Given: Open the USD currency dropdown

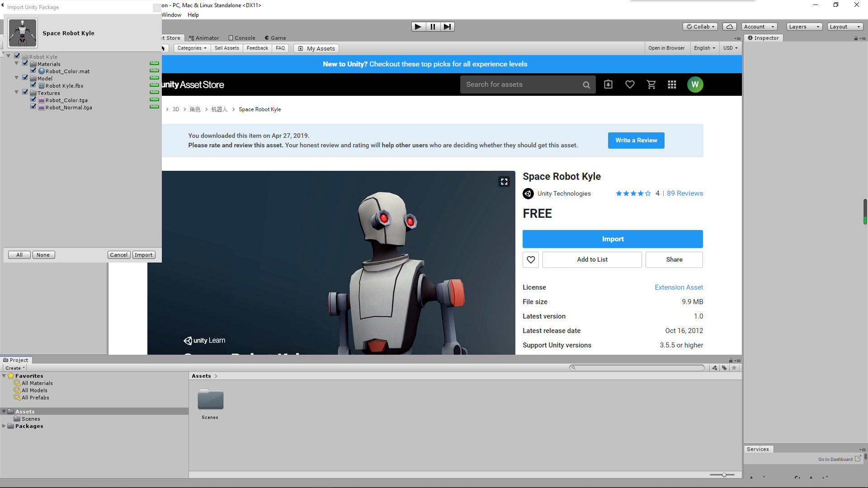Looking at the screenshot, I should pos(731,48).
